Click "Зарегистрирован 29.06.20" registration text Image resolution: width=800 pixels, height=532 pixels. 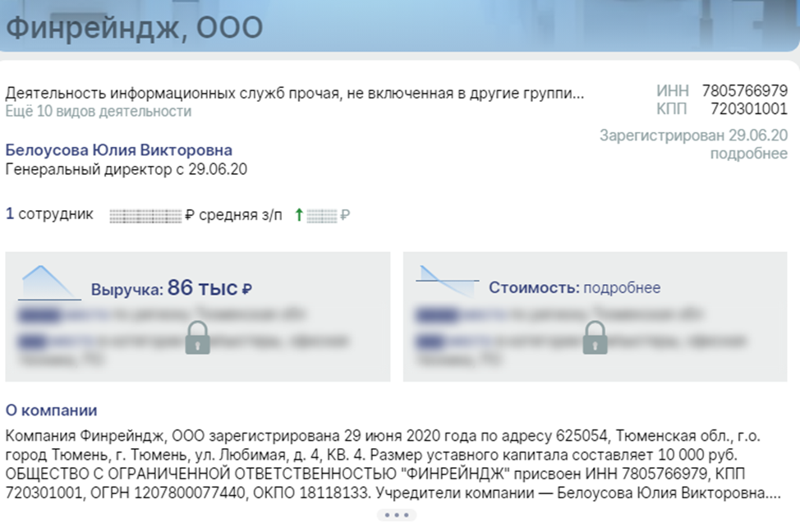[x=694, y=135]
